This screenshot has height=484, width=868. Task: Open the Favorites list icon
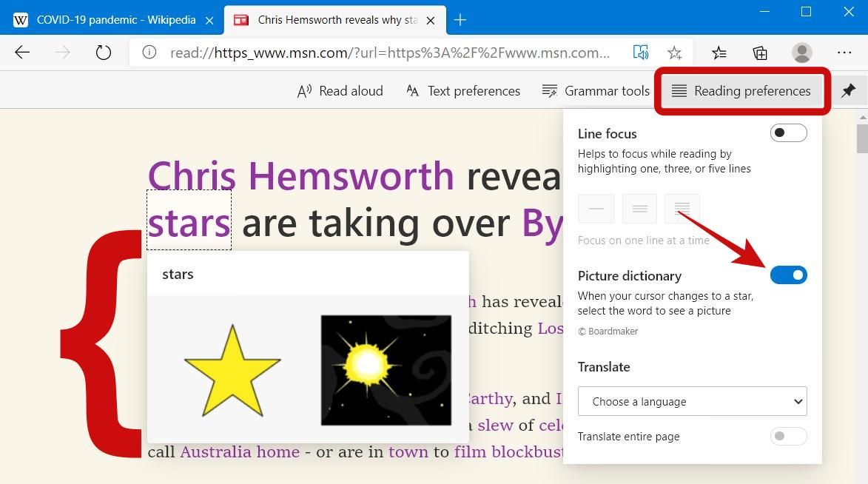pos(719,53)
